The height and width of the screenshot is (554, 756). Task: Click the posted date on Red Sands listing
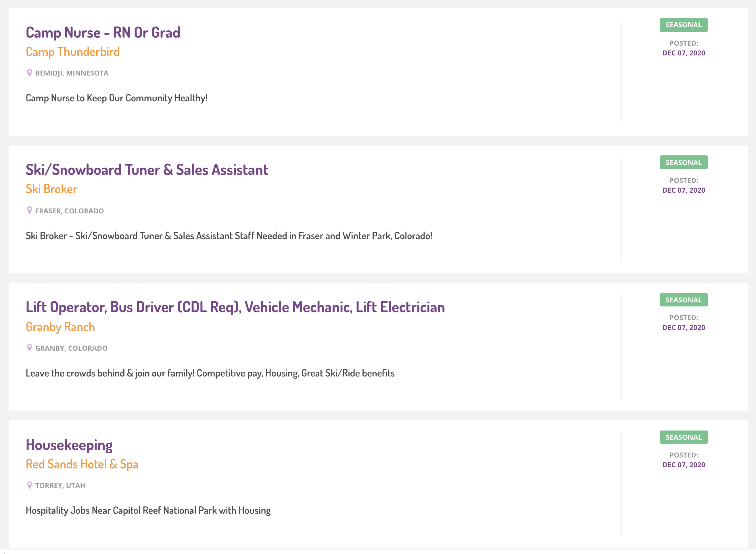click(684, 465)
